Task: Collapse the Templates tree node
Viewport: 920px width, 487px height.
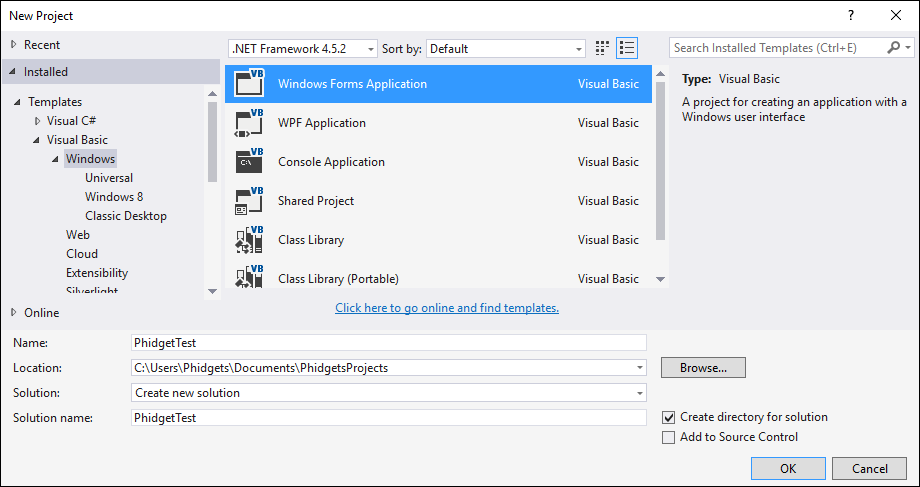Action: point(17,102)
